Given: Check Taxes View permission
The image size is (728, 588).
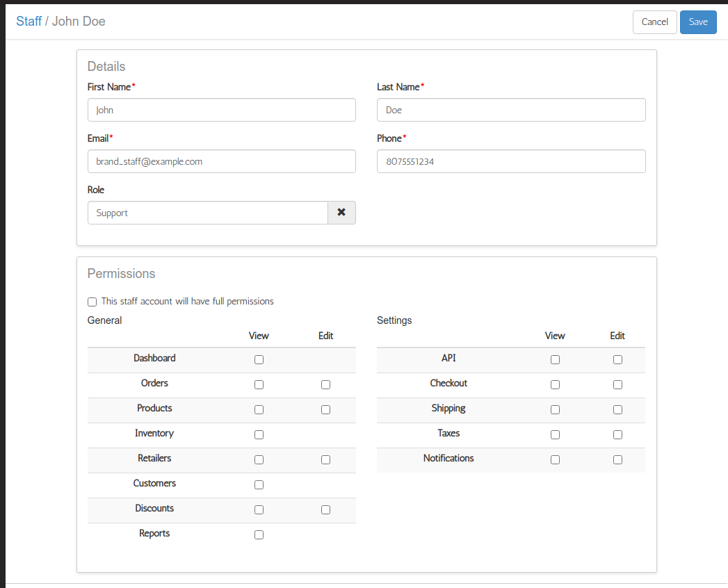Looking at the screenshot, I should 556,435.
